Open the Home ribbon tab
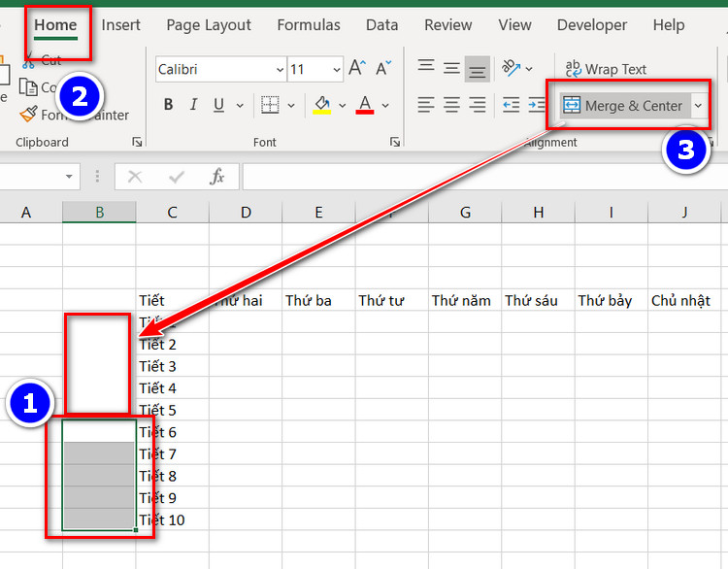 pos(55,24)
